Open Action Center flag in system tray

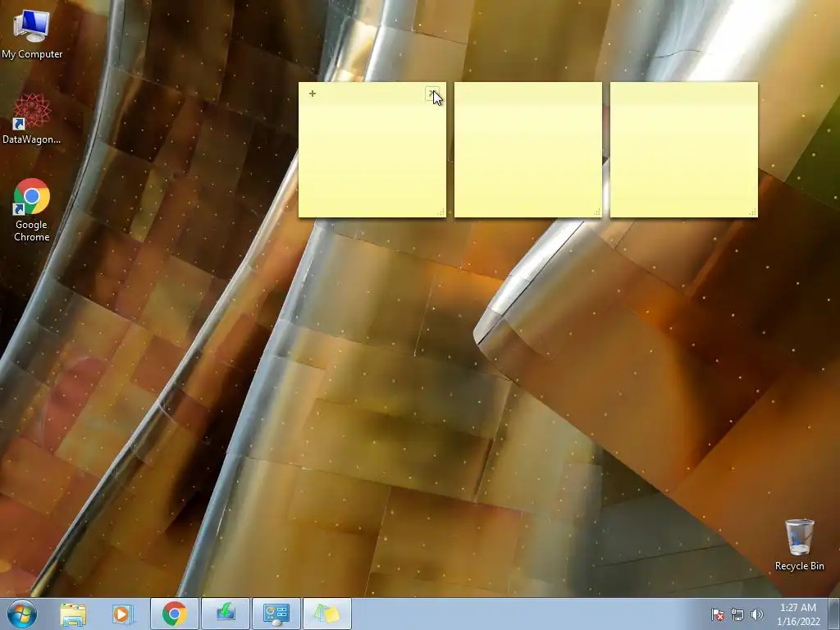(x=717, y=614)
